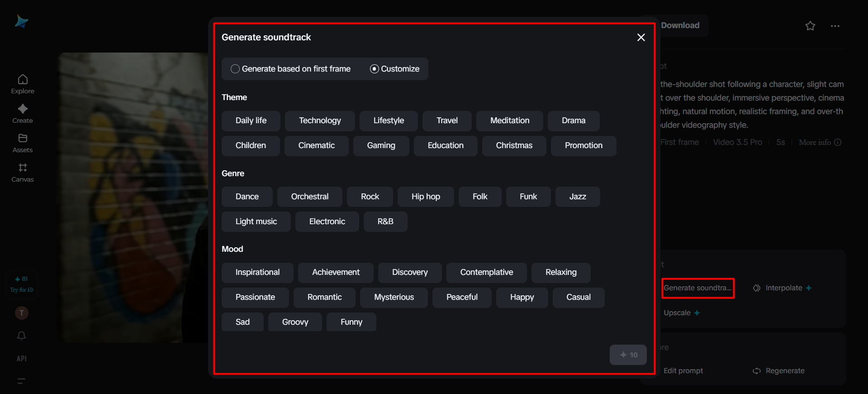Toggle the Cinematic theme chip

(316, 146)
